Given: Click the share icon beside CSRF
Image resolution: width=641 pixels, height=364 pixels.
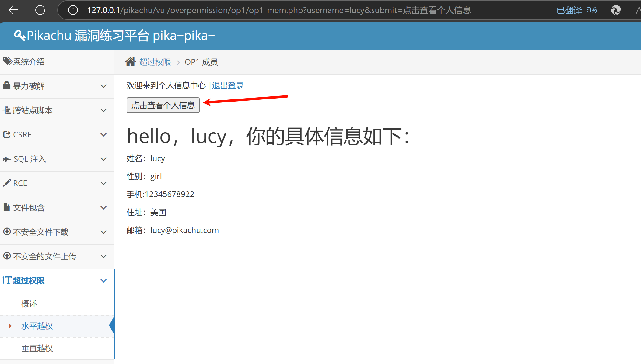Looking at the screenshot, I should click(x=7, y=134).
